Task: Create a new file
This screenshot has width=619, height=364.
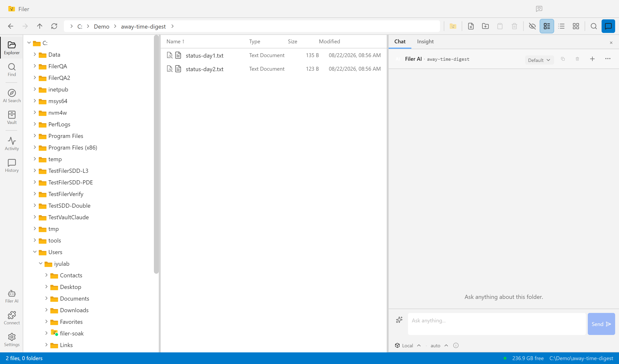Action: click(x=471, y=26)
